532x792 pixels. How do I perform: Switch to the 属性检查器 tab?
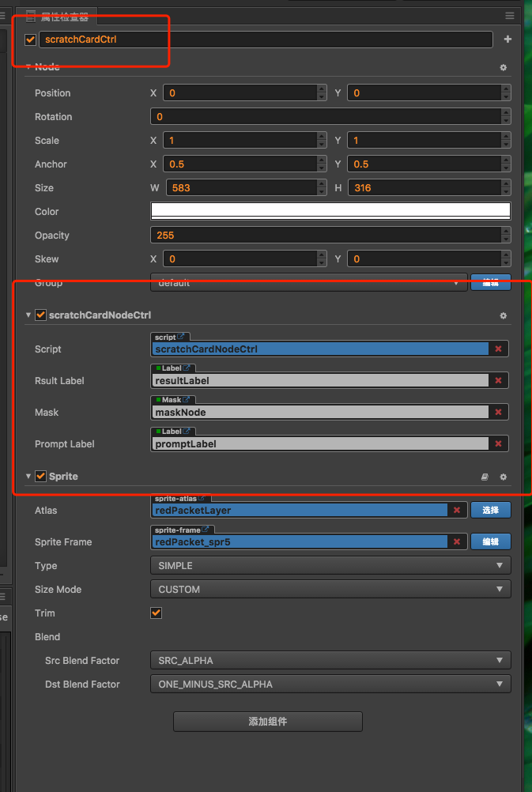click(x=58, y=17)
